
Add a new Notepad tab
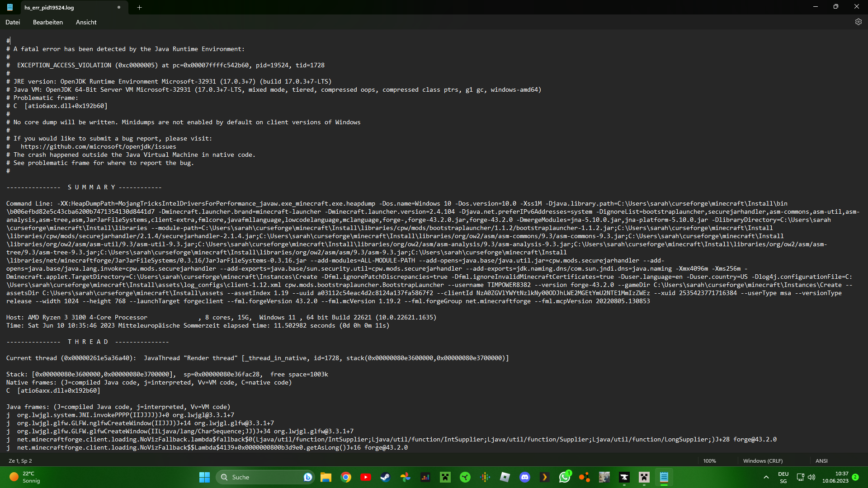pyautogui.click(x=139, y=7)
